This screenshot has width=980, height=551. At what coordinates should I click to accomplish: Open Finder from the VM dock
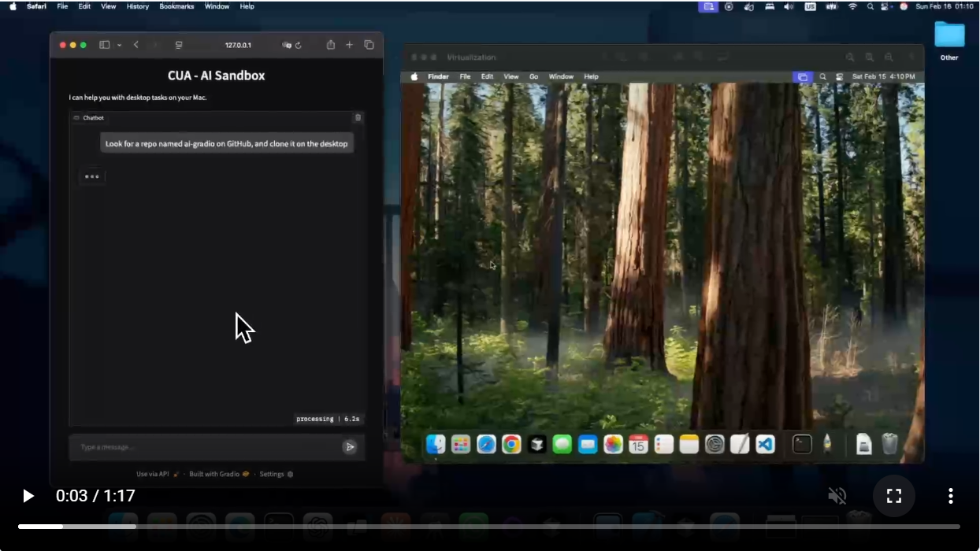[436, 444]
